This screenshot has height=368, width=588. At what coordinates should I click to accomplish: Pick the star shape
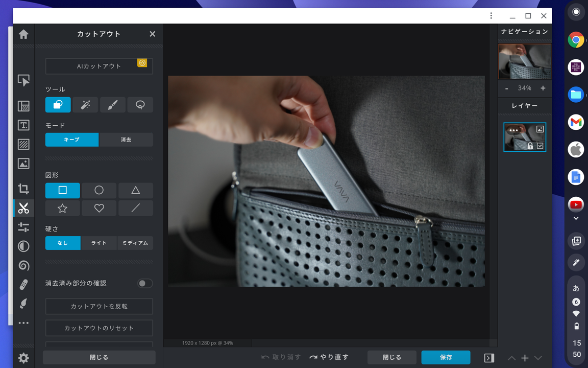62,208
